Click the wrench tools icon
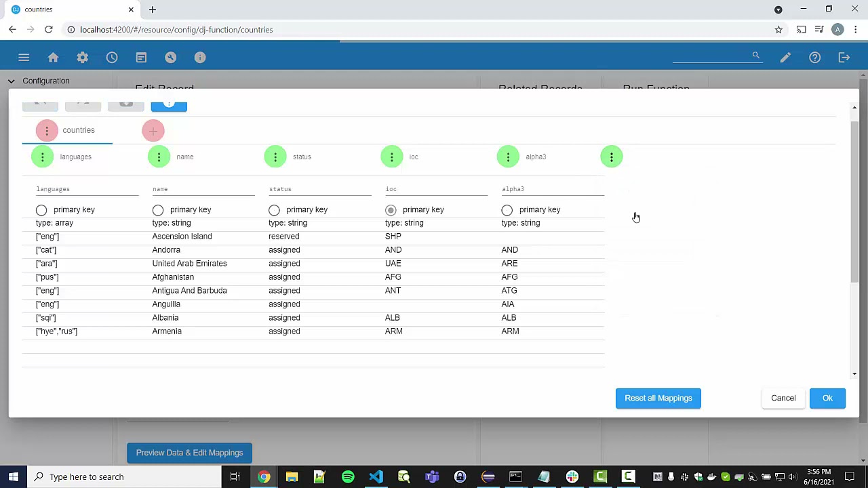This screenshot has width=868, height=488. click(170, 58)
